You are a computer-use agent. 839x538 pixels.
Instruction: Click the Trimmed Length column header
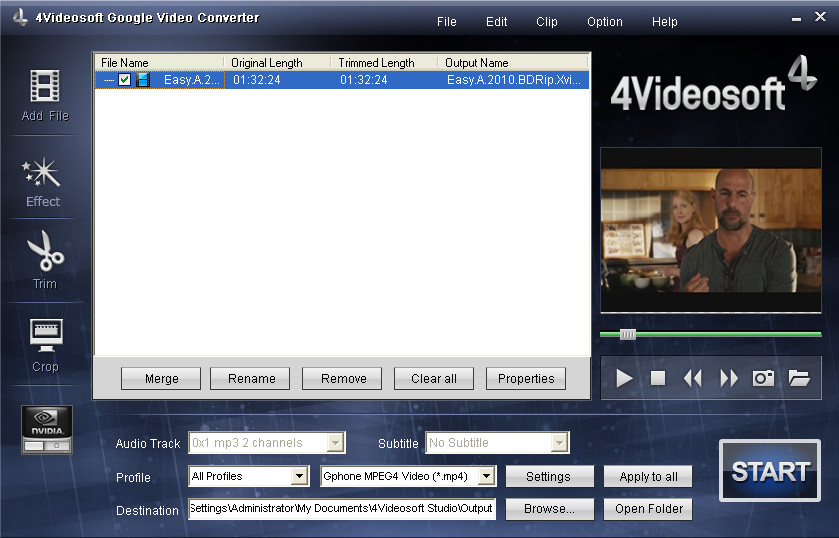tap(384, 63)
